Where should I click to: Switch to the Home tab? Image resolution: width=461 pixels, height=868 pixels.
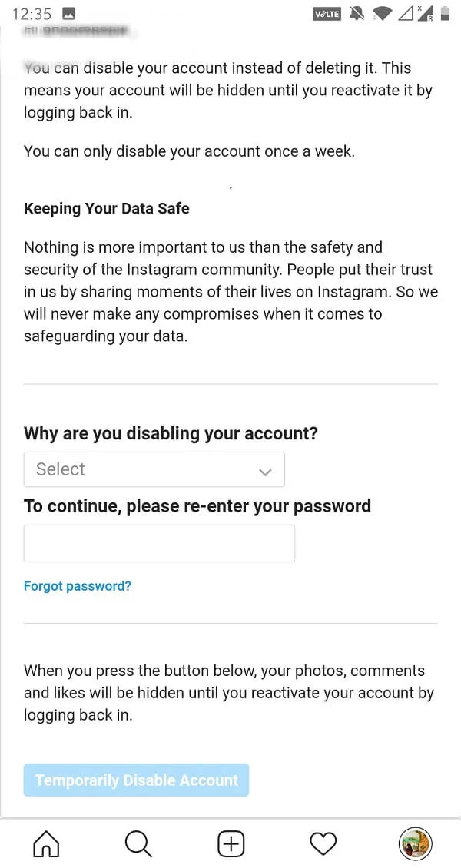point(46,843)
